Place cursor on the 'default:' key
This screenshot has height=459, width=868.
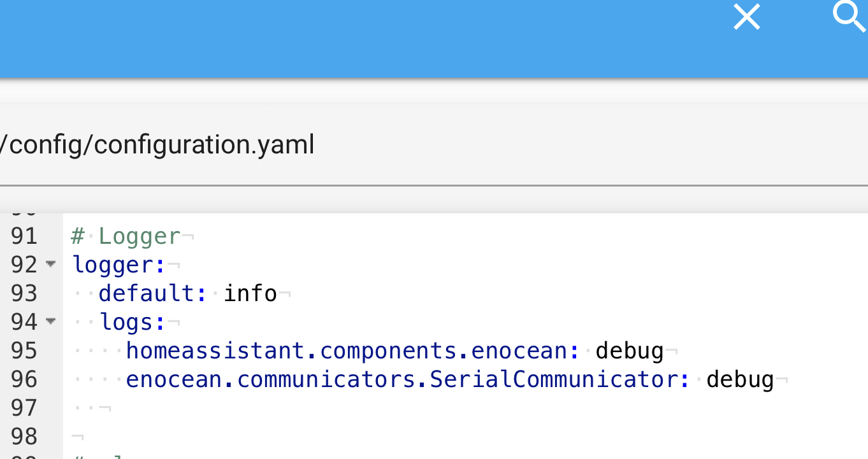point(147,293)
